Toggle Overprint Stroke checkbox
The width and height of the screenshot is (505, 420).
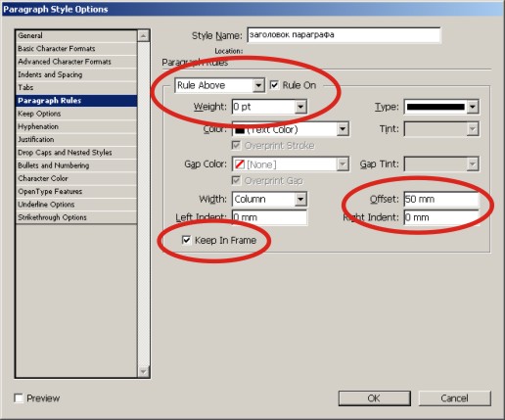(x=236, y=145)
